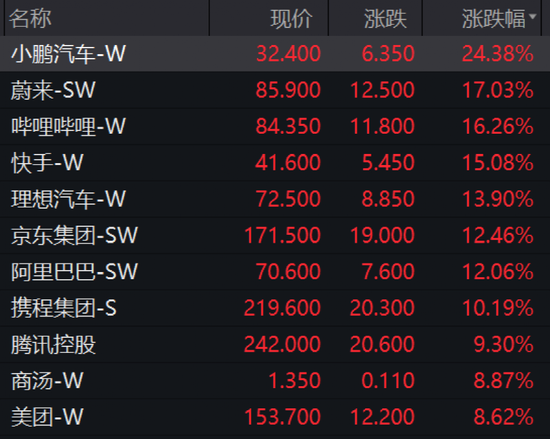The height and width of the screenshot is (439, 550).
Task: Sort by the 涨跌幅 dropdown arrow
Action: click(x=532, y=16)
